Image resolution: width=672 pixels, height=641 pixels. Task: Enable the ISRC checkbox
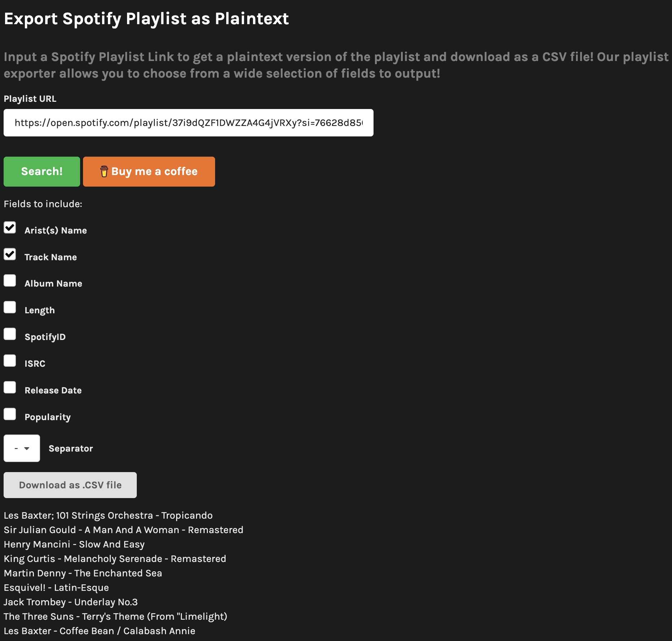10,361
